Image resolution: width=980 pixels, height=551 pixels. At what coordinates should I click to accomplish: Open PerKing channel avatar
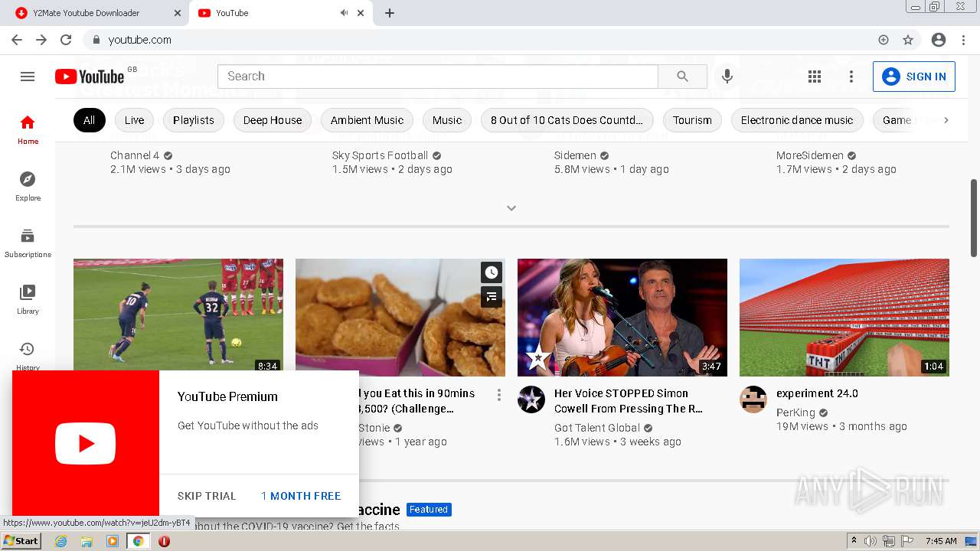[x=753, y=399]
